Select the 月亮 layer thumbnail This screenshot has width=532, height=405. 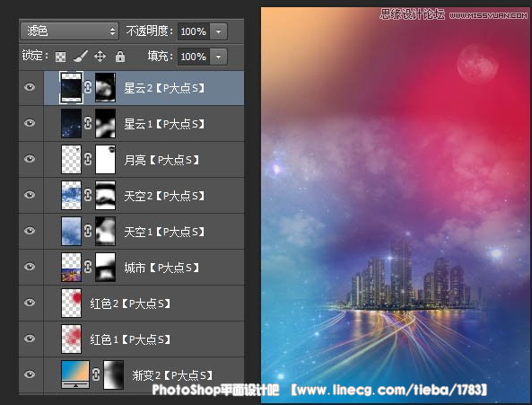(71, 159)
